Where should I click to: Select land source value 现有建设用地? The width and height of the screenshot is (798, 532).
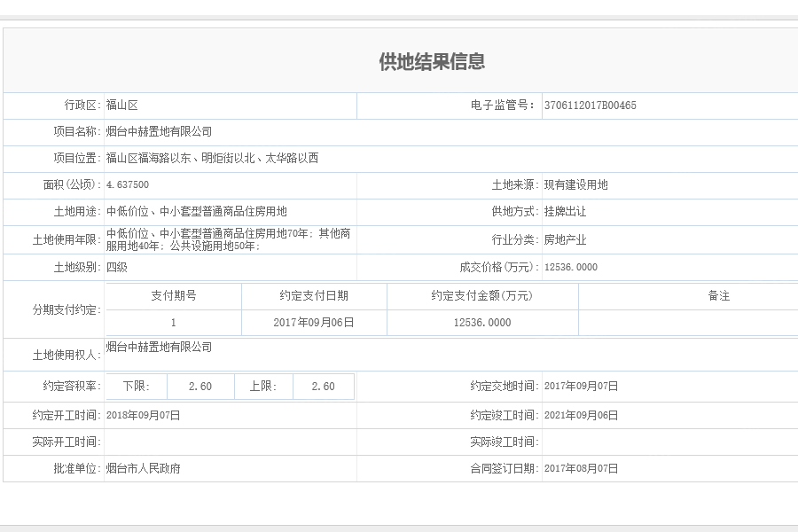tap(575, 184)
